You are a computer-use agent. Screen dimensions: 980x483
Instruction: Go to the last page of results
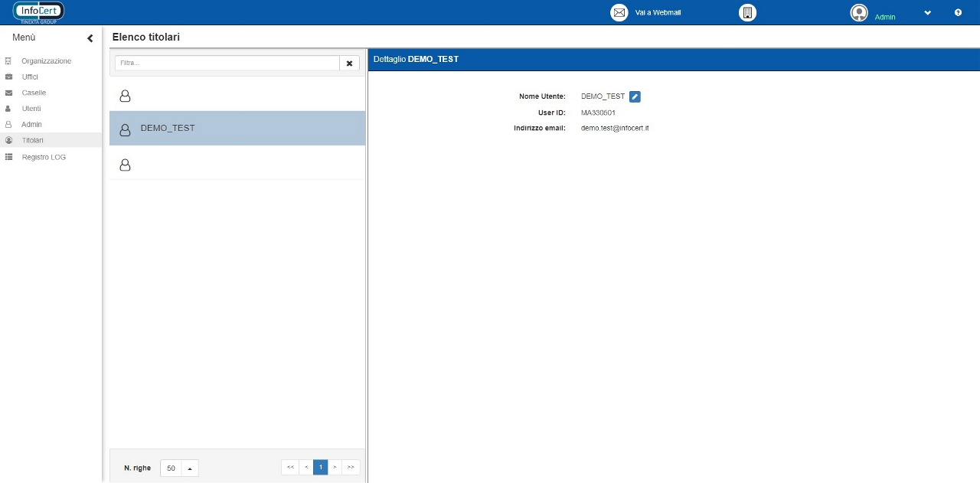pyautogui.click(x=351, y=467)
